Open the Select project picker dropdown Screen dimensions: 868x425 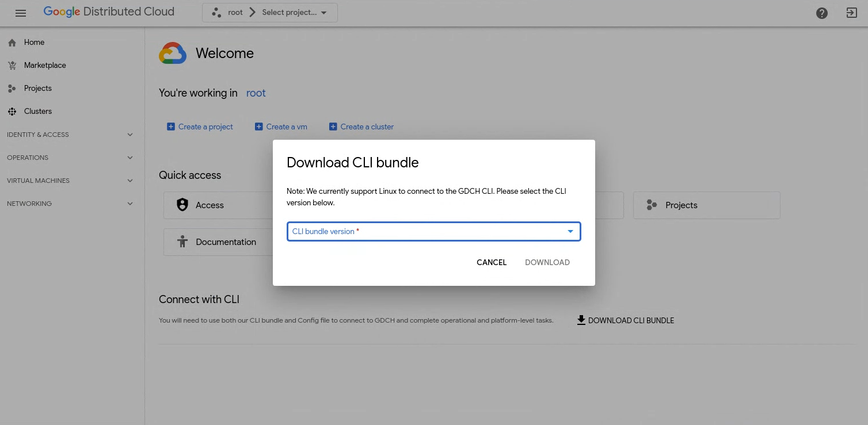click(x=294, y=13)
